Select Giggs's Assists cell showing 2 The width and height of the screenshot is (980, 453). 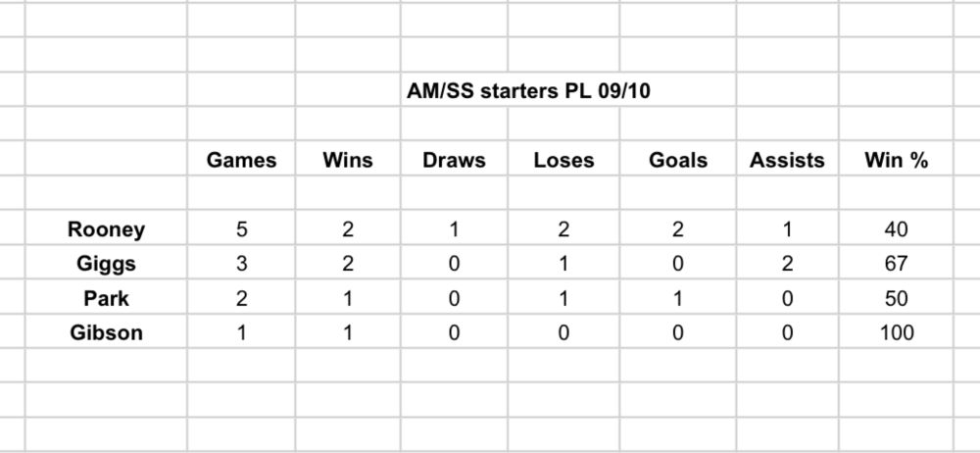point(787,264)
